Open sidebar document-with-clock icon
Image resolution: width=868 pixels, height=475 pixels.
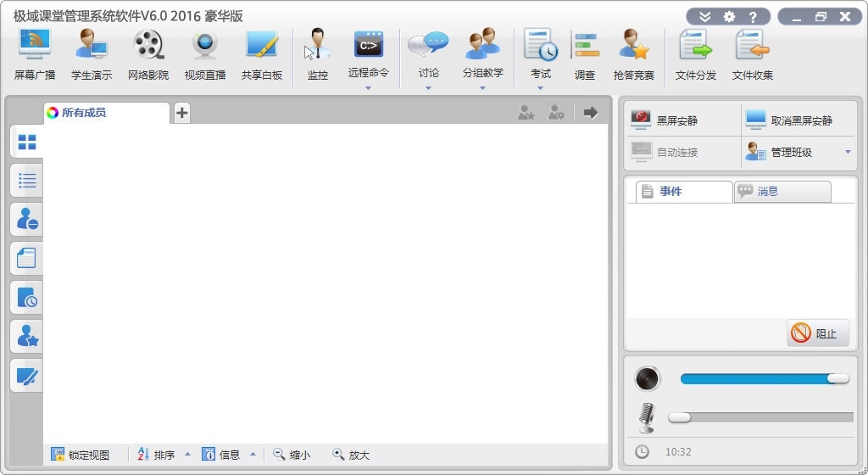coord(26,297)
